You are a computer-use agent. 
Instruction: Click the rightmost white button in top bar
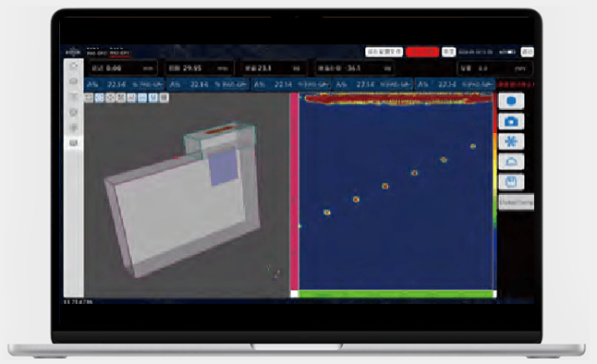click(x=528, y=52)
